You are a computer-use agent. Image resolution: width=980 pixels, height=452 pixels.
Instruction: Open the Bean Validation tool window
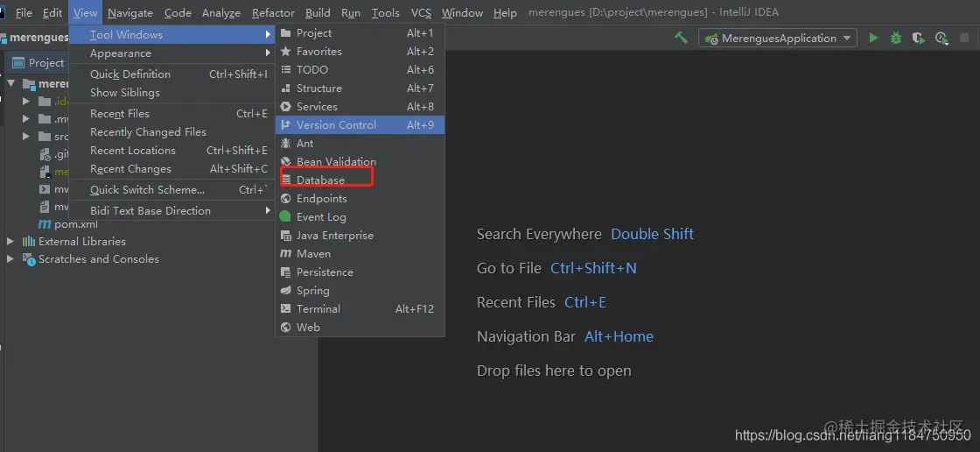point(360,161)
